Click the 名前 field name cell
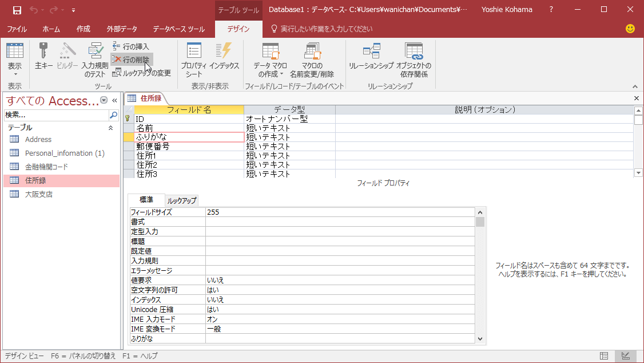The image size is (644, 363). [189, 128]
